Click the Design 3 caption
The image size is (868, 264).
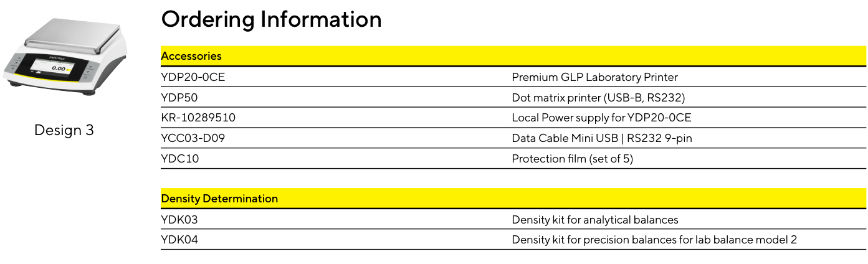pos(64,130)
